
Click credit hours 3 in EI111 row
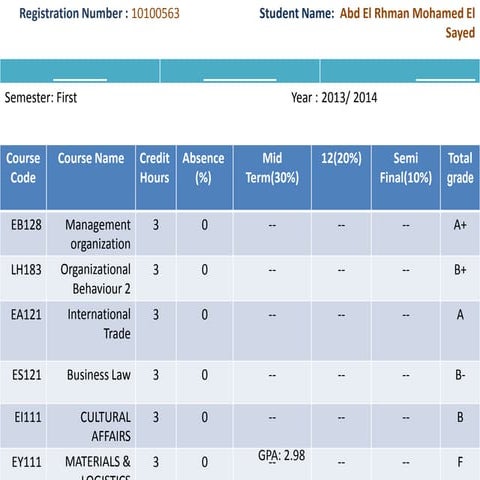pyautogui.click(x=155, y=417)
